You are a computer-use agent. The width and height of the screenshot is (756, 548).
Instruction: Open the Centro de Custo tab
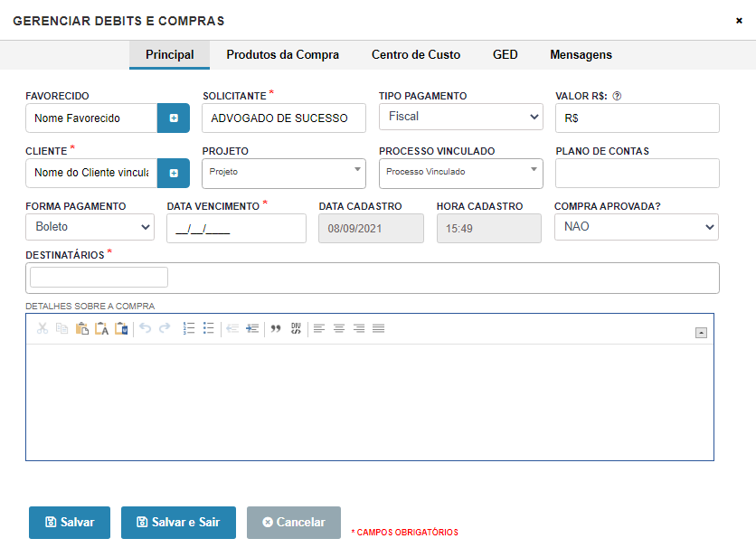pos(416,55)
